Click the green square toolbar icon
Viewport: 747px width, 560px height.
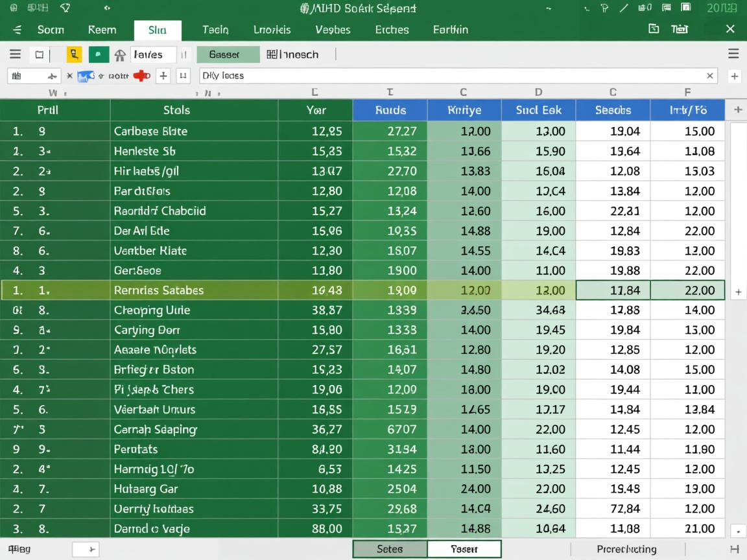click(x=98, y=54)
